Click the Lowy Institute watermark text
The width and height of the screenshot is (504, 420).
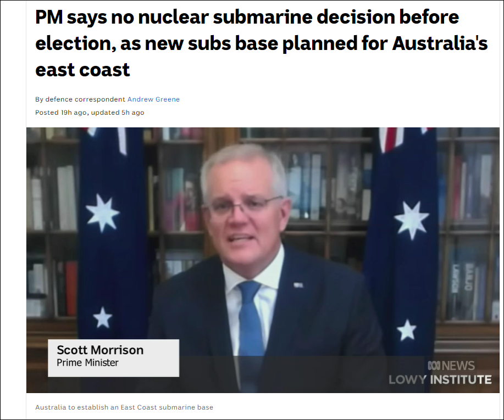[440, 379]
